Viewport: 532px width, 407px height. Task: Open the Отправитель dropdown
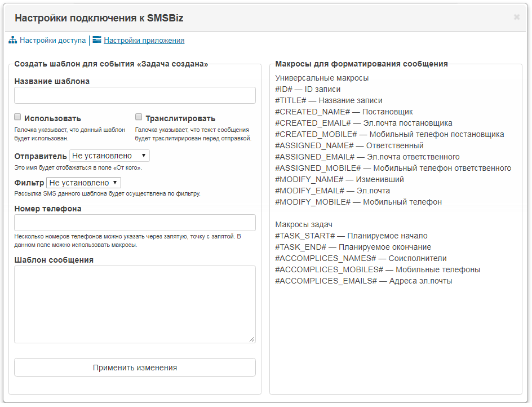109,156
